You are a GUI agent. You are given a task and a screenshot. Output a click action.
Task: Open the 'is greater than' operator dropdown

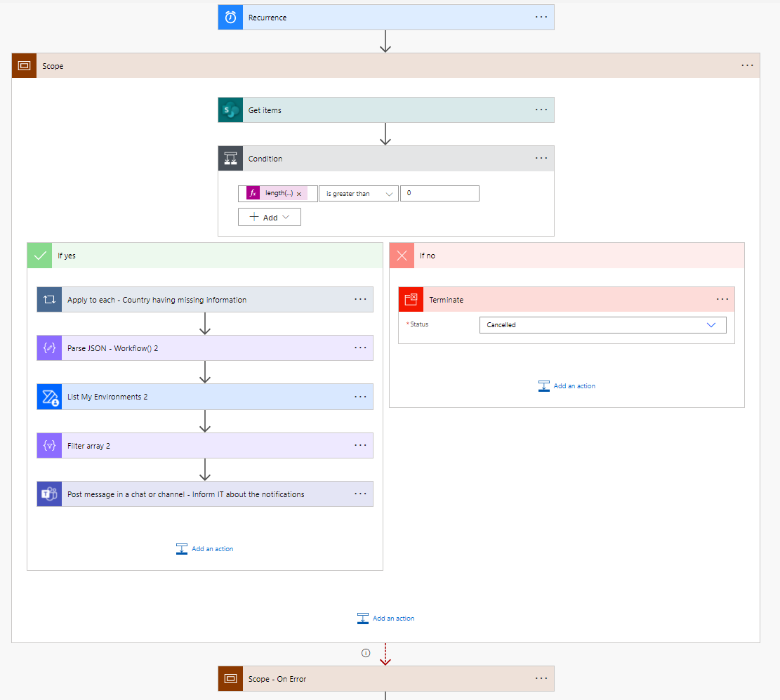pos(358,194)
